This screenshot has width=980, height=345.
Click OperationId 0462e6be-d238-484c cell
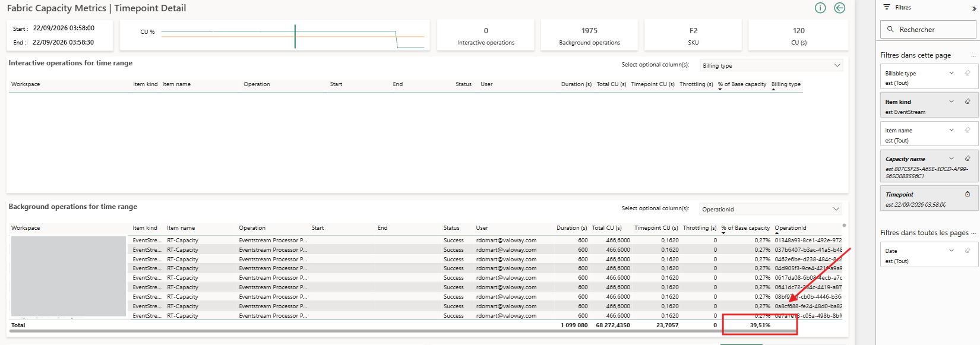click(x=808, y=259)
